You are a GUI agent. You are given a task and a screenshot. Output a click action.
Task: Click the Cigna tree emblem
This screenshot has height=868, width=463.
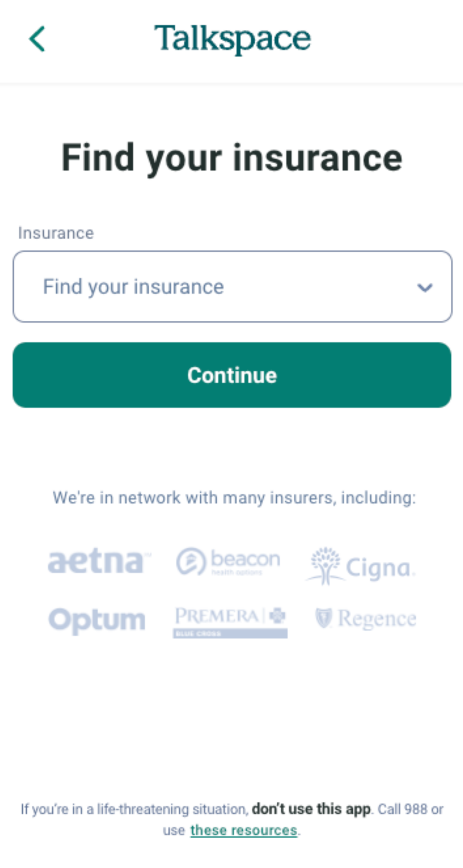[x=326, y=565]
